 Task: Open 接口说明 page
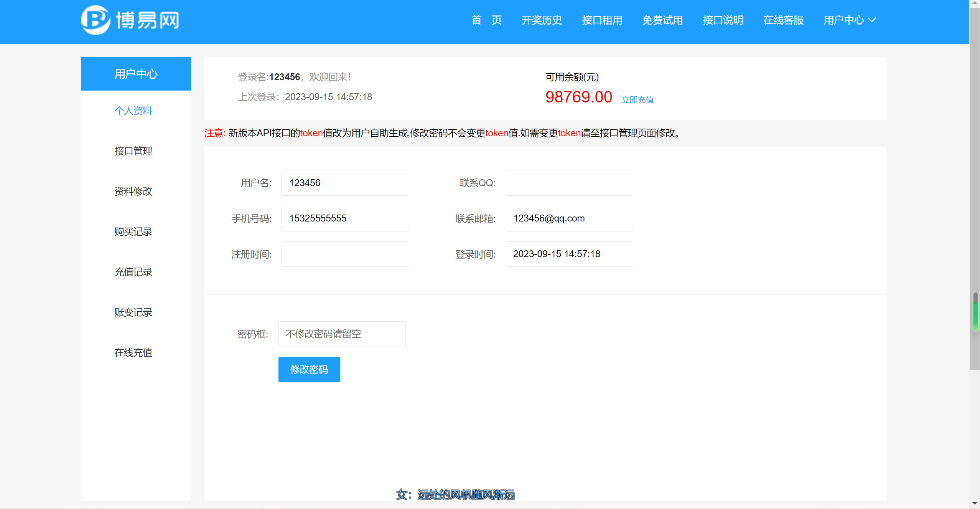[x=723, y=20]
